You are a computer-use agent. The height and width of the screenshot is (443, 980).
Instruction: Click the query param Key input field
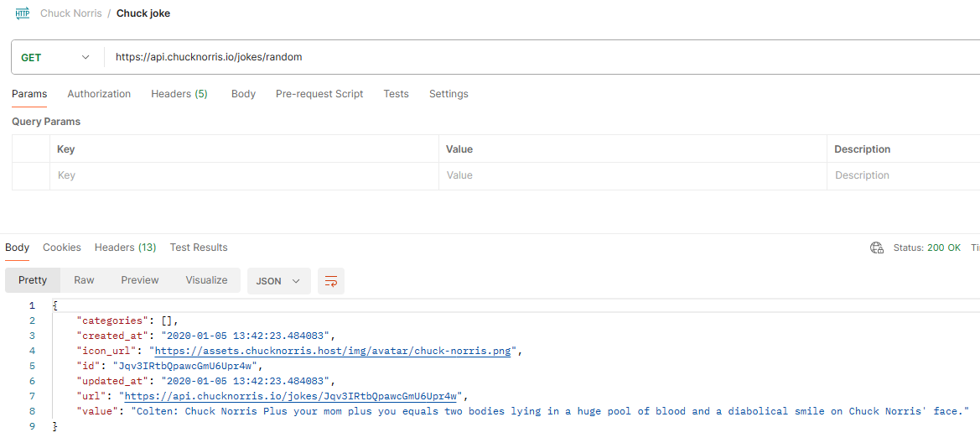point(245,176)
